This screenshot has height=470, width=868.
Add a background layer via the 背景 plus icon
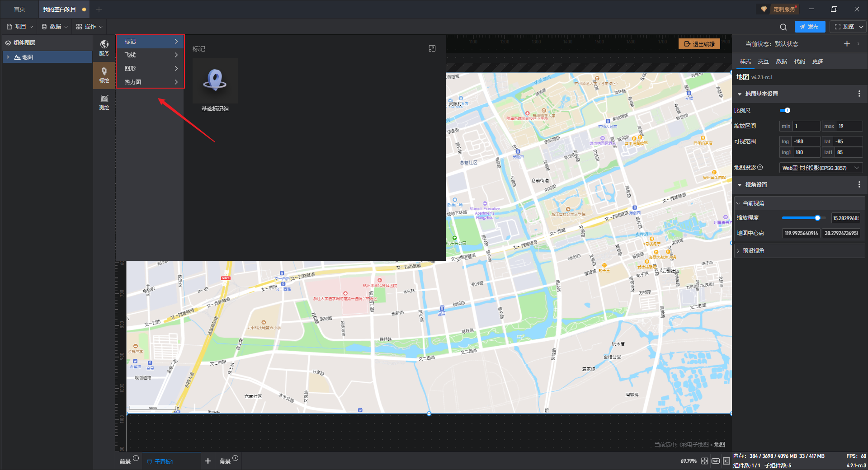[x=235, y=458]
